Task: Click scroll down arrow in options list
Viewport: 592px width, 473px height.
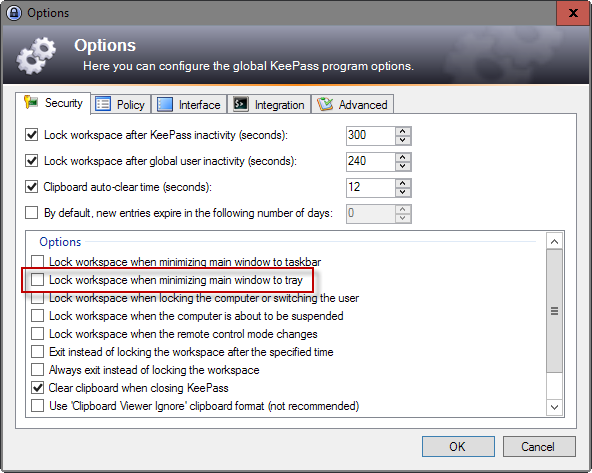Action: click(554, 407)
